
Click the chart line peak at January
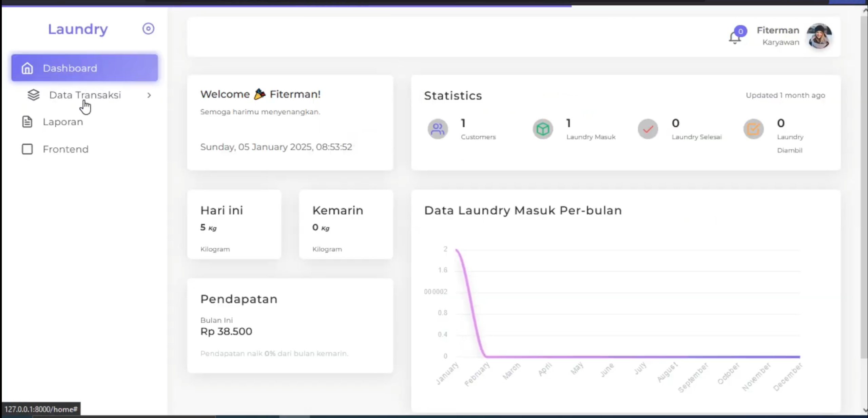click(457, 250)
